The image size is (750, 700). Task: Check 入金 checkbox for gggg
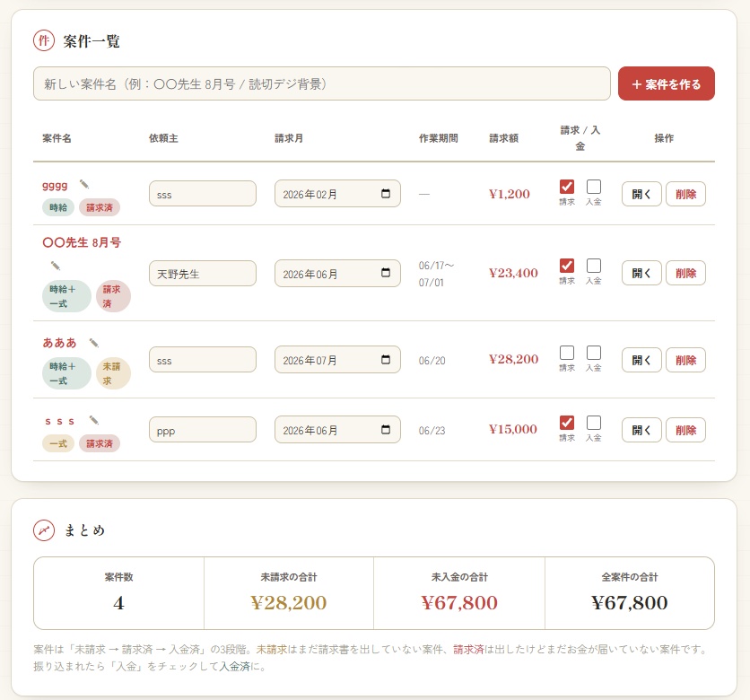pyautogui.click(x=594, y=187)
